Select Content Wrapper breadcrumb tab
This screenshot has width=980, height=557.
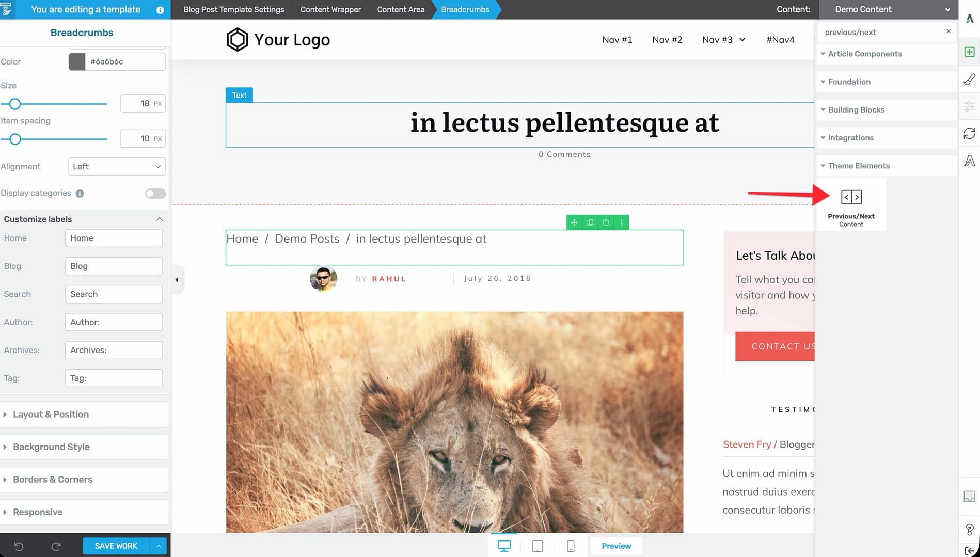click(330, 9)
